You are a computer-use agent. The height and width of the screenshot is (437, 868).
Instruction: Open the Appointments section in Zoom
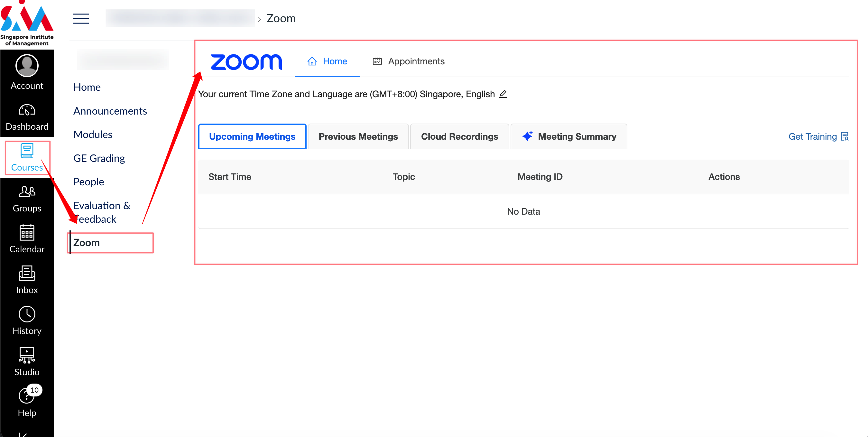tap(409, 61)
